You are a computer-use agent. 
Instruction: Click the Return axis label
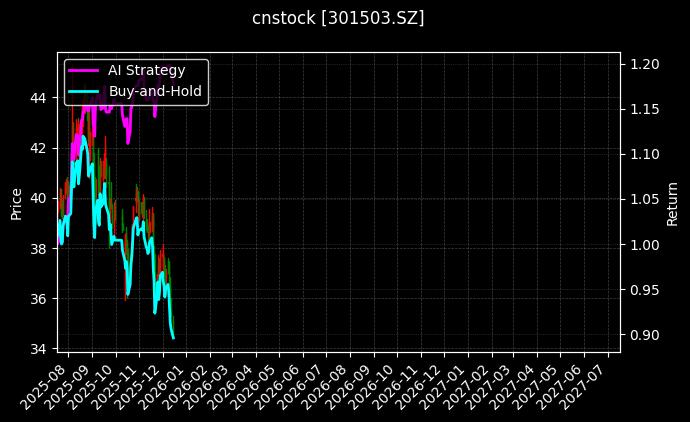point(672,204)
